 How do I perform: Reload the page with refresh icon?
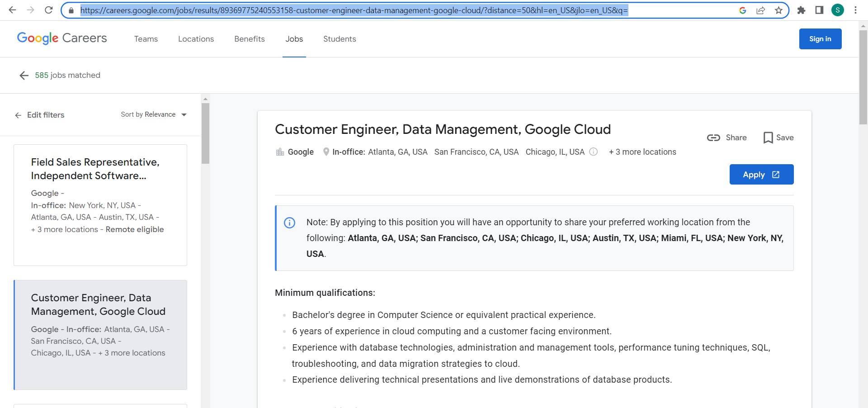click(49, 10)
